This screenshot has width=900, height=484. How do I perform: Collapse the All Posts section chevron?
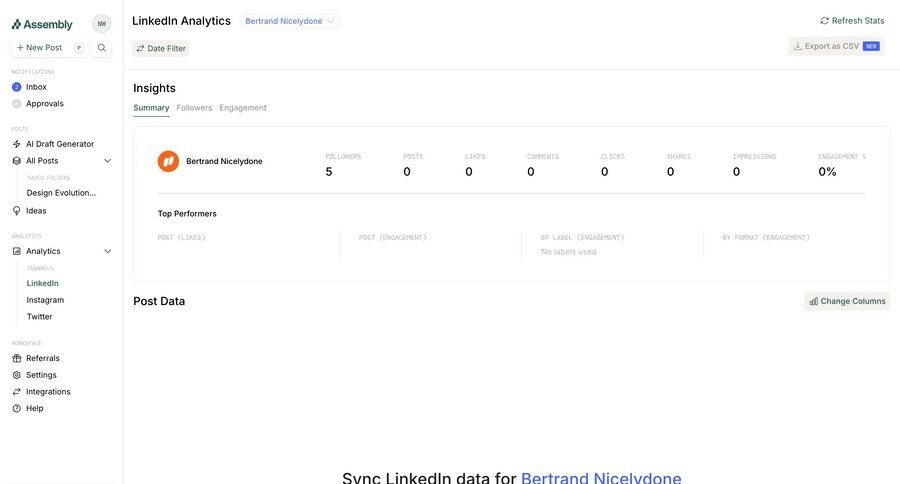pos(108,161)
